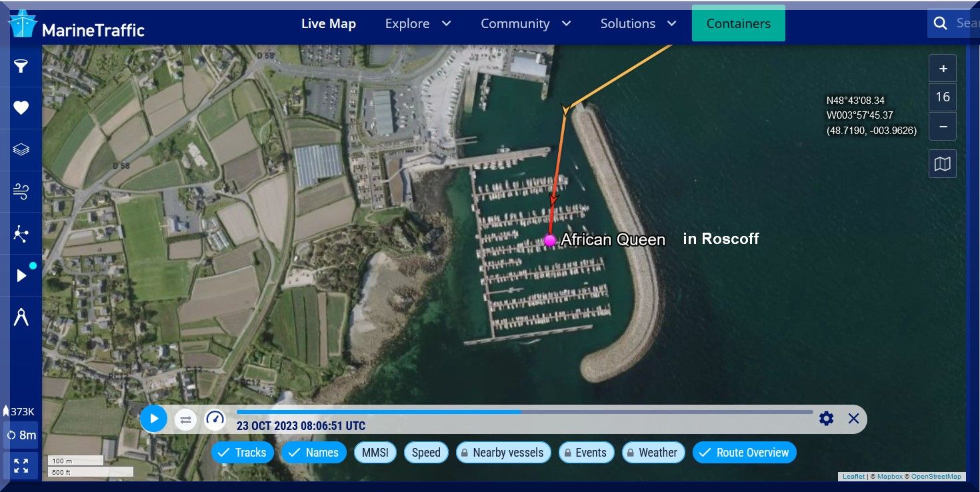Viewport: 980px width, 492px height.
Task: Open the map layers icon
Action: pyautogui.click(x=21, y=149)
